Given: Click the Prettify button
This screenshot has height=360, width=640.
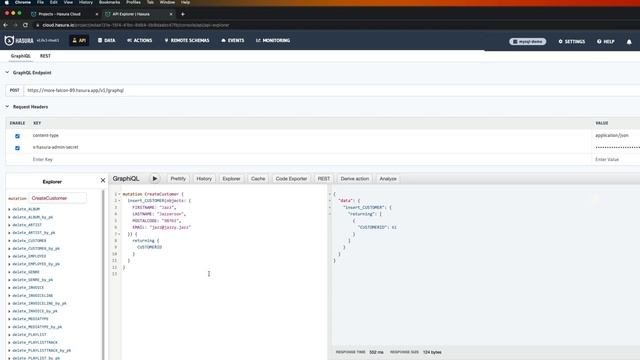Looking at the screenshot, I should (x=178, y=179).
